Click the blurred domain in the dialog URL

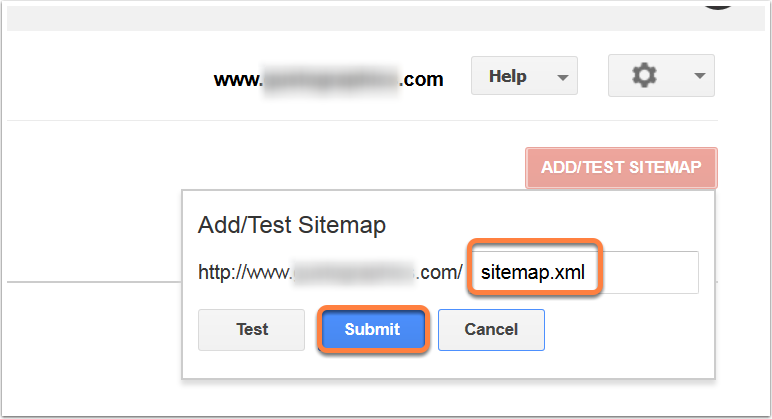point(354,272)
